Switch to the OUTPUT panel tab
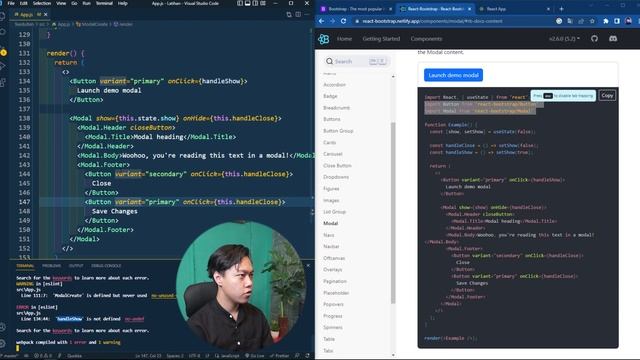640x360 pixels. click(x=76, y=266)
